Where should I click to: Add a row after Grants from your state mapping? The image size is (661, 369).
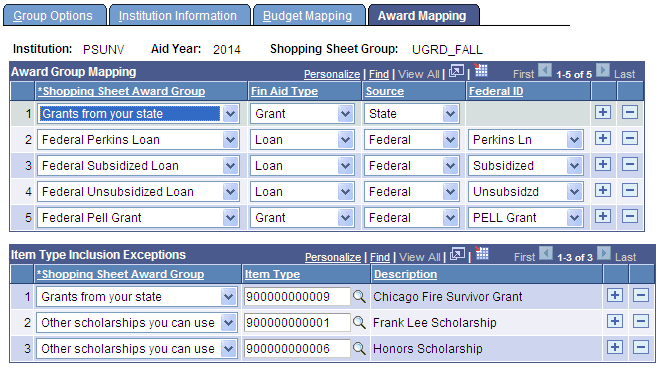[603, 113]
